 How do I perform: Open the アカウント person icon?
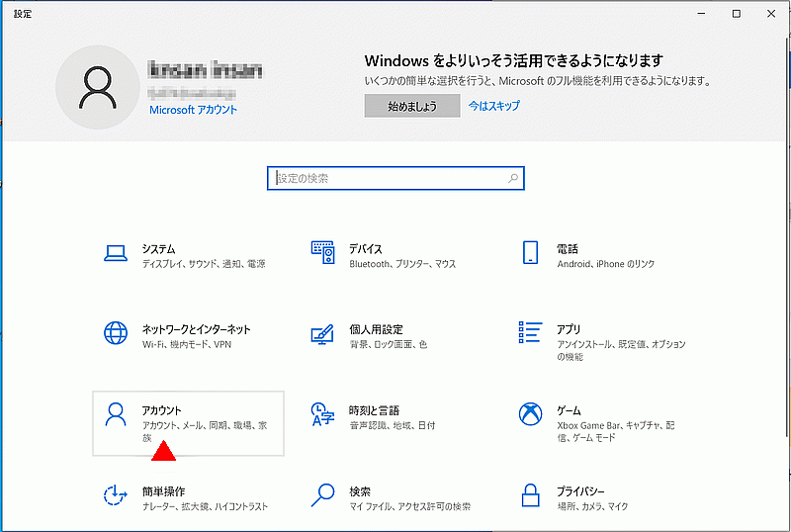[116, 414]
